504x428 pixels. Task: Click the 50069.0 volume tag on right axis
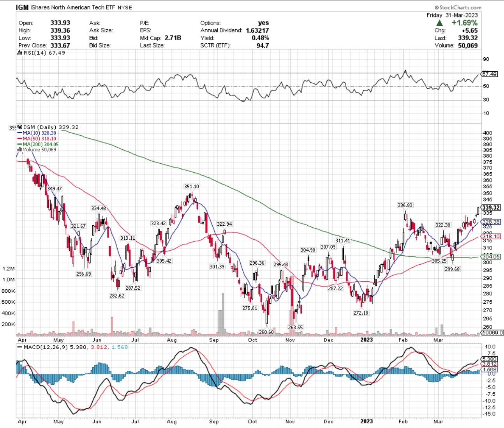(492, 332)
